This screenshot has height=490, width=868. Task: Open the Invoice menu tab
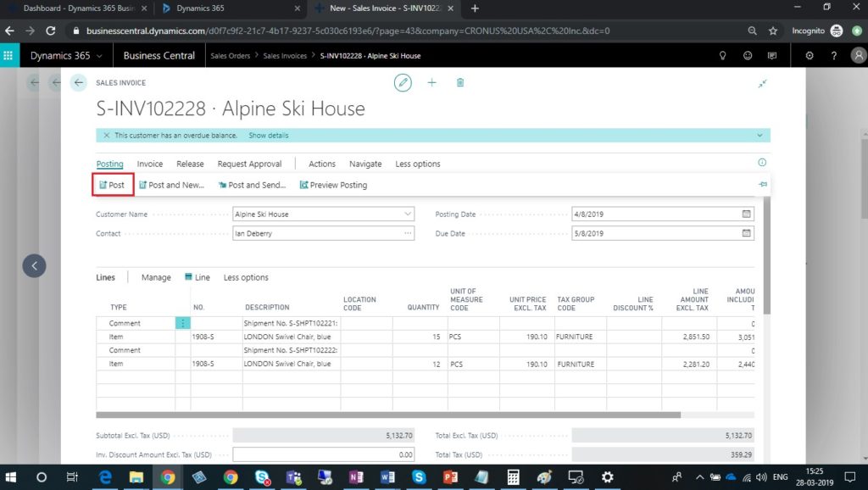150,164
